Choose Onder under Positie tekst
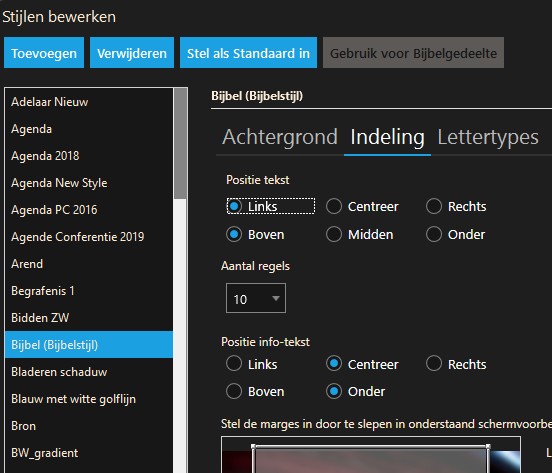Screen dimensions: 552x473 [x=456, y=234]
